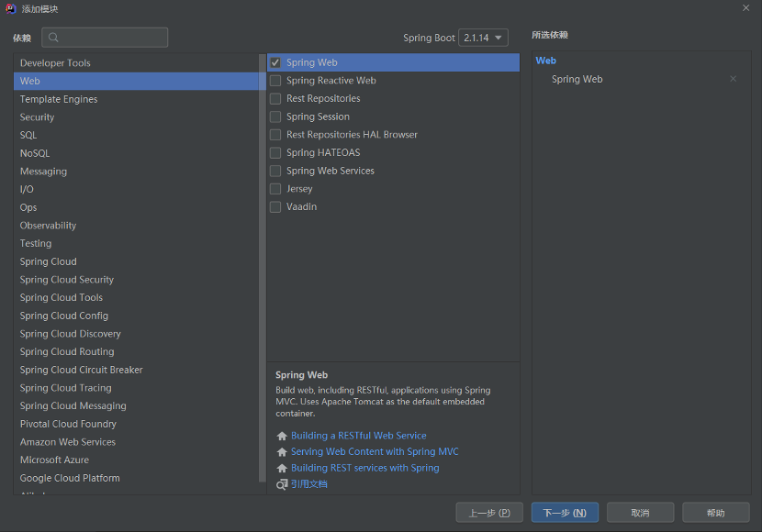Select Spring Cloud Routing category

[137, 351]
